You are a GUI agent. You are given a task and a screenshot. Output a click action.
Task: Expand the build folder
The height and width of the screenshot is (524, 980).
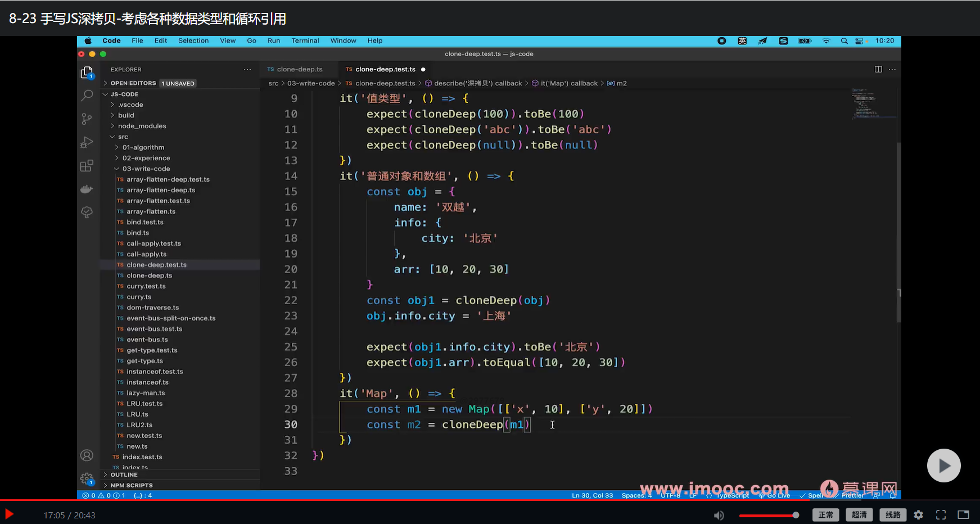point(126,115)
